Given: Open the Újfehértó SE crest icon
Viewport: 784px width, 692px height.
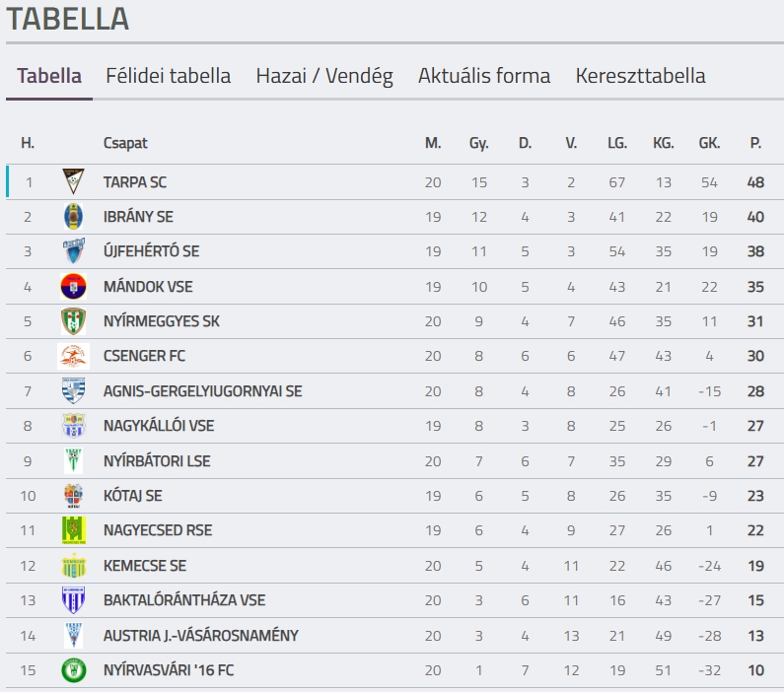Looking at the screenshot, I should 74,250.
